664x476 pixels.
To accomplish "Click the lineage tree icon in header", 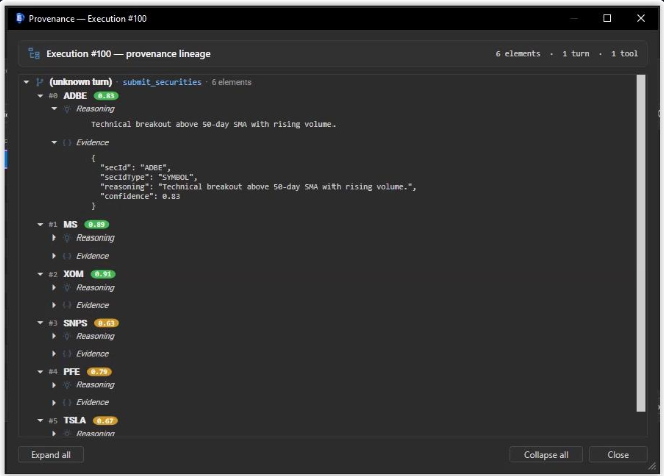I will [x=34, y=54].
